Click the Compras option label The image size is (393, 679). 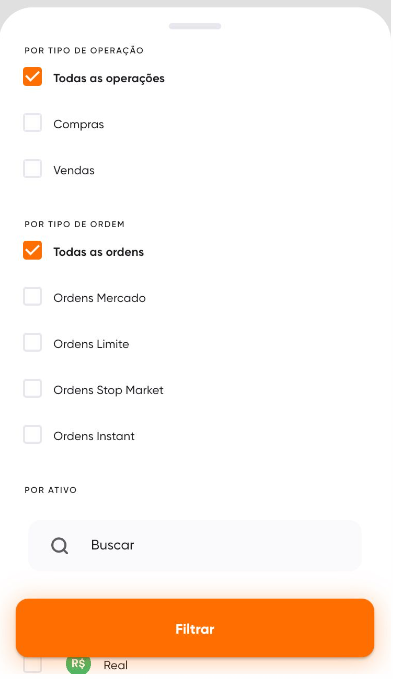tap(79, 124)
